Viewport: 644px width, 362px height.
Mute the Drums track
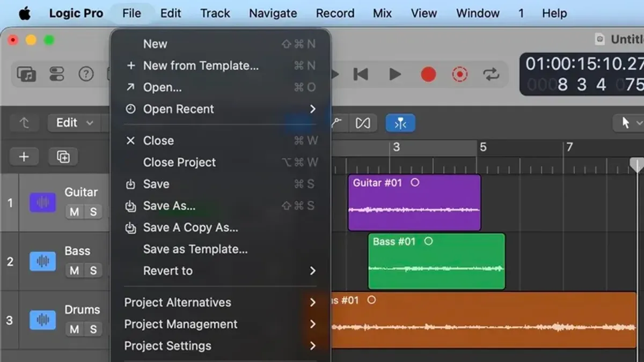pyautogui.click(x=74, y=329)
